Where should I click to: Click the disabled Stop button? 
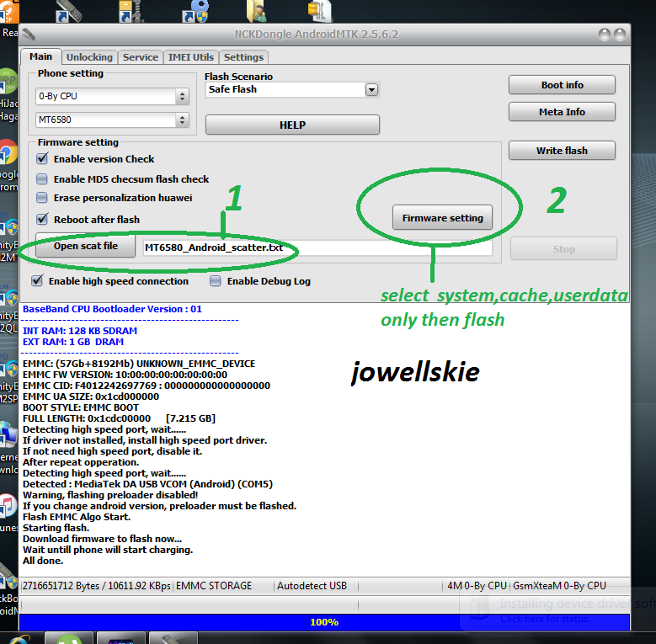coord(563,249)
